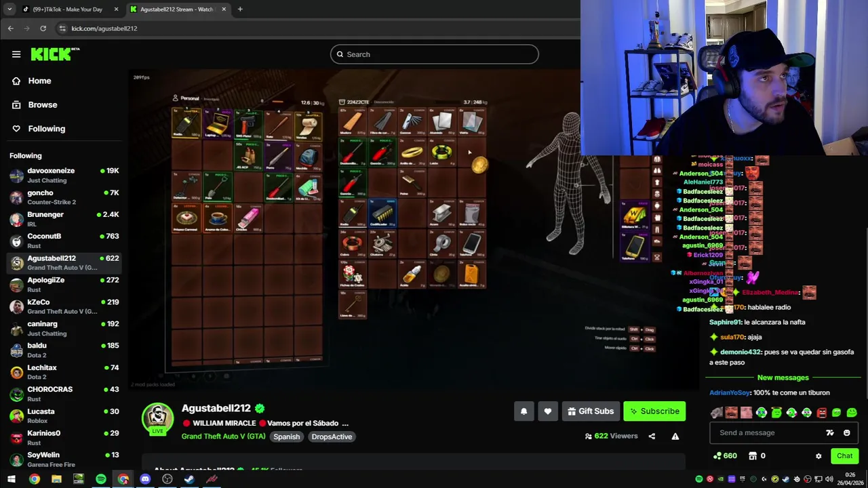Image resolution: width=868 pixels, height=488 pixels.
Task: Select the Agustabell212 Stream browser tab
Action: tap(176, 9)
